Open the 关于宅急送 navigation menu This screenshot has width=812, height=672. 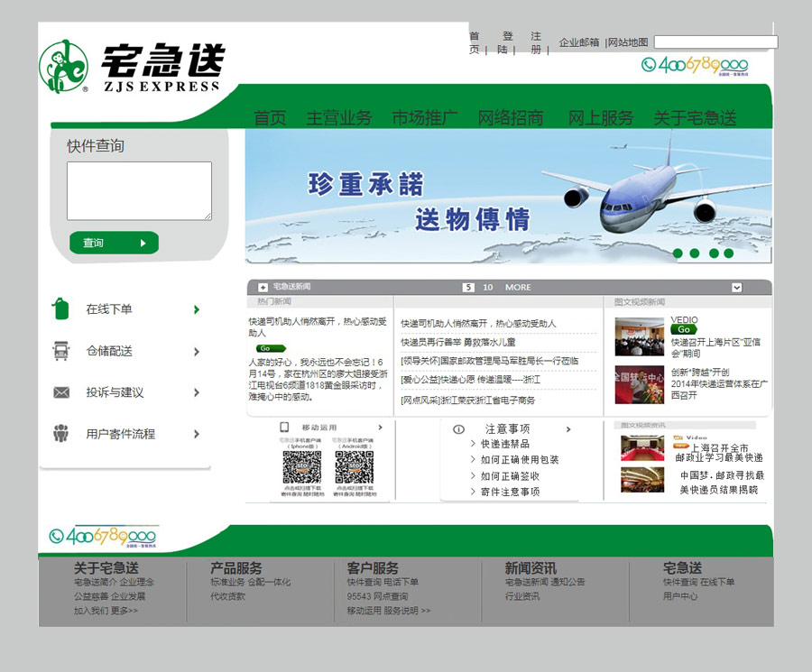point(695,118)
